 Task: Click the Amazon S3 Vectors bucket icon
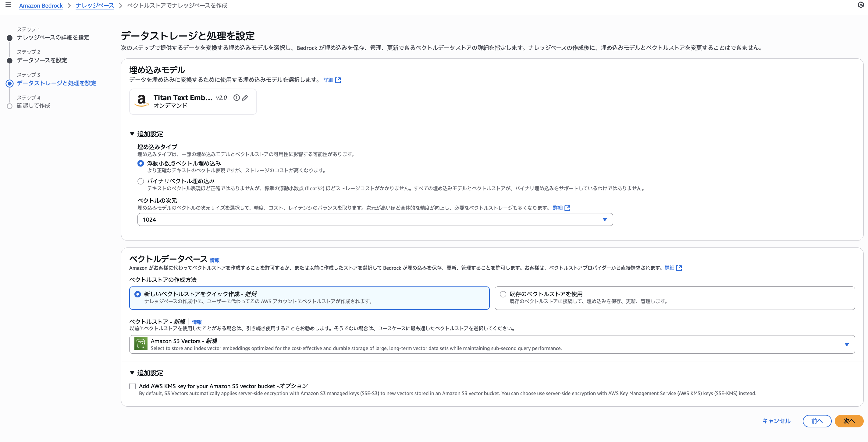141,344
